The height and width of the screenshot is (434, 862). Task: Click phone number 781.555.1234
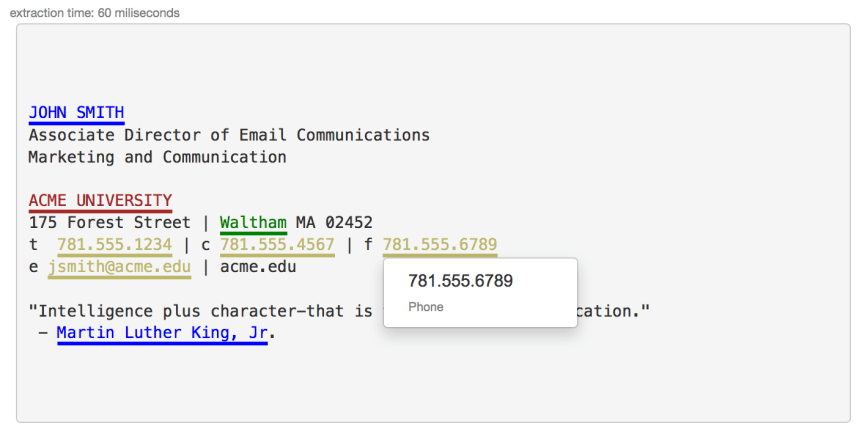[x=115, y=244]
